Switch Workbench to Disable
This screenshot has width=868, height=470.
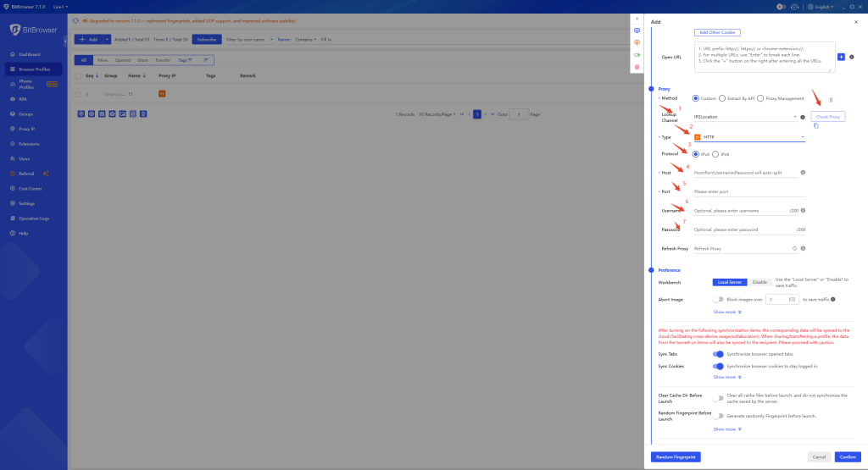click(759, 282)
